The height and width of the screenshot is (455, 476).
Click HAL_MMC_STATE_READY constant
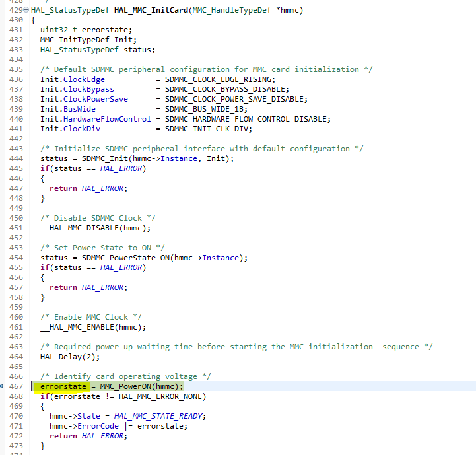[x=158, y=416]
